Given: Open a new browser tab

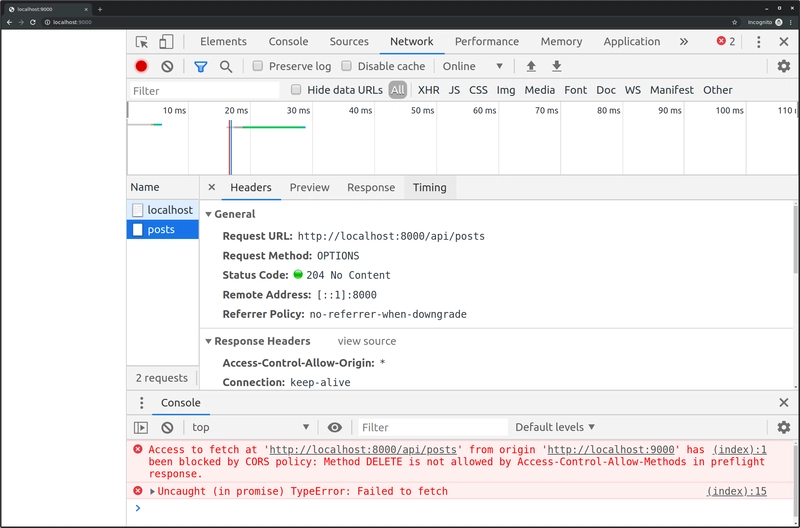Looking at the screenshot, I should tap(100, 9).
